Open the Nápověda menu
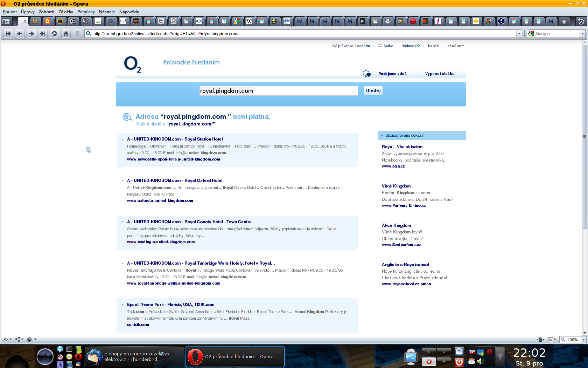This screenshot has width=588, height=368. point(129,12)
